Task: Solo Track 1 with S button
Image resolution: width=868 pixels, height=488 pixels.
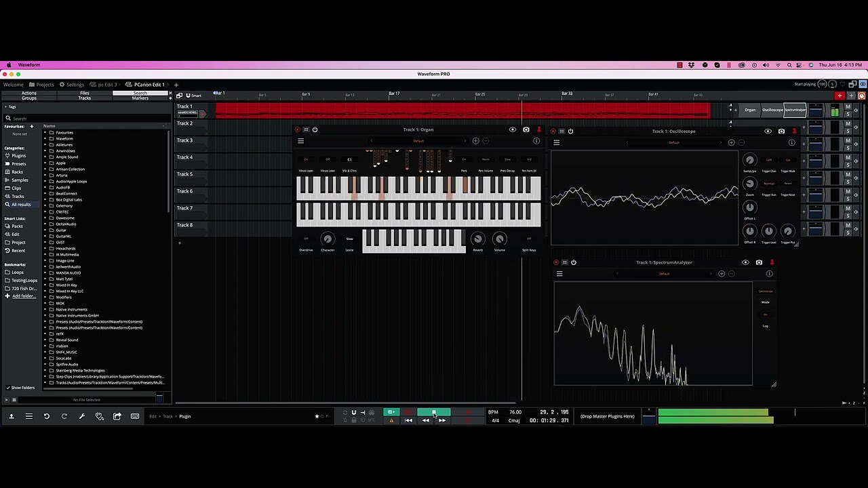Action: pyautogui.click(x=848, y=114)
